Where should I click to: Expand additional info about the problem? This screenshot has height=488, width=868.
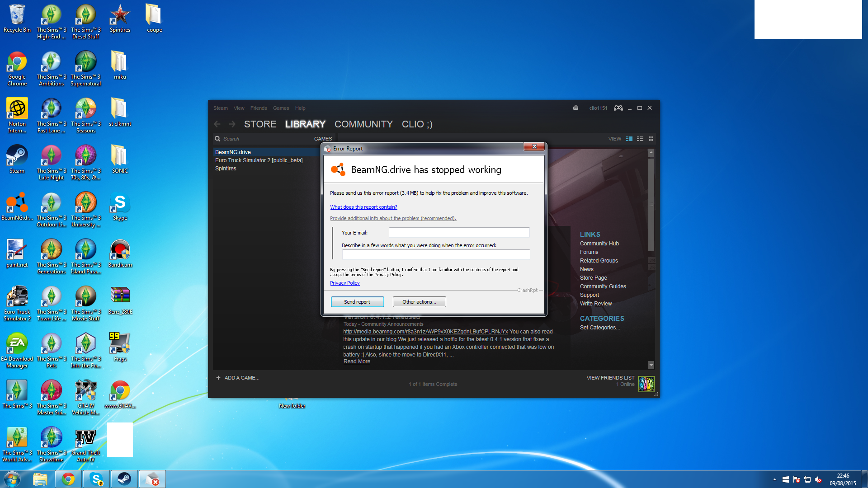[x=393, y=218]
